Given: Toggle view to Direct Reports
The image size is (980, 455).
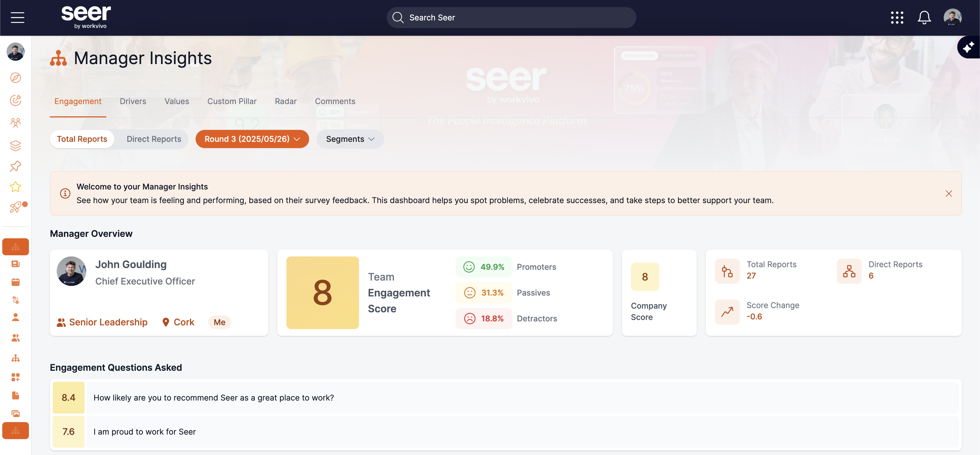Looking at the screenshot, I should tap(154, 139).
